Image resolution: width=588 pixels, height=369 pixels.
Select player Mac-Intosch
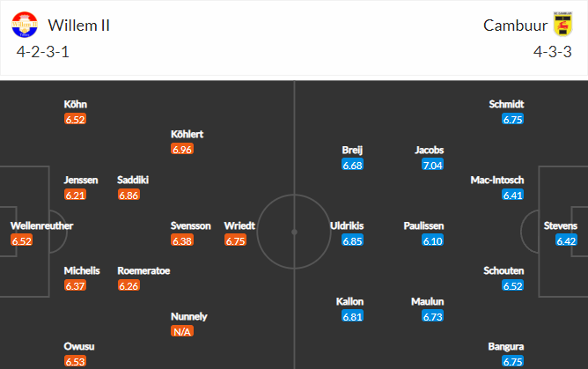click(498, 181)
